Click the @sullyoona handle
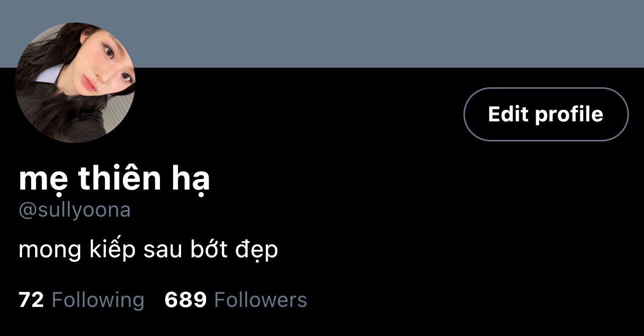This screenshot has width=644, height=336. point(75,210)
